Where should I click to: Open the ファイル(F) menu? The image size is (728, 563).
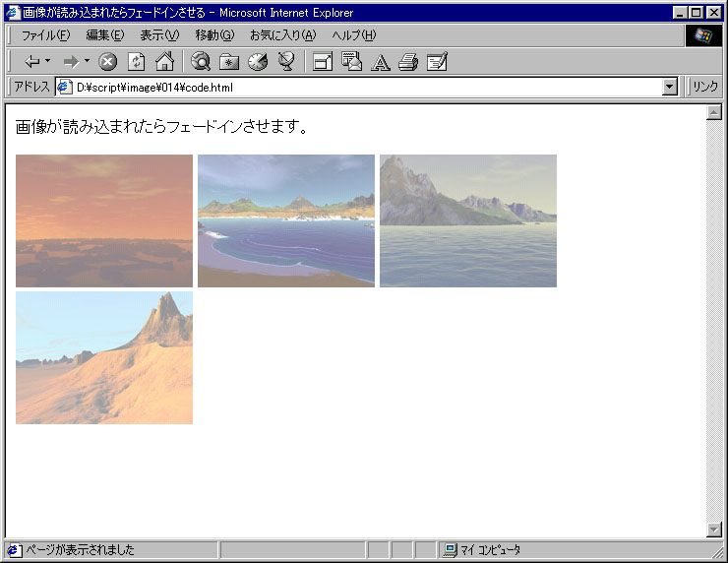click(45, 35)
